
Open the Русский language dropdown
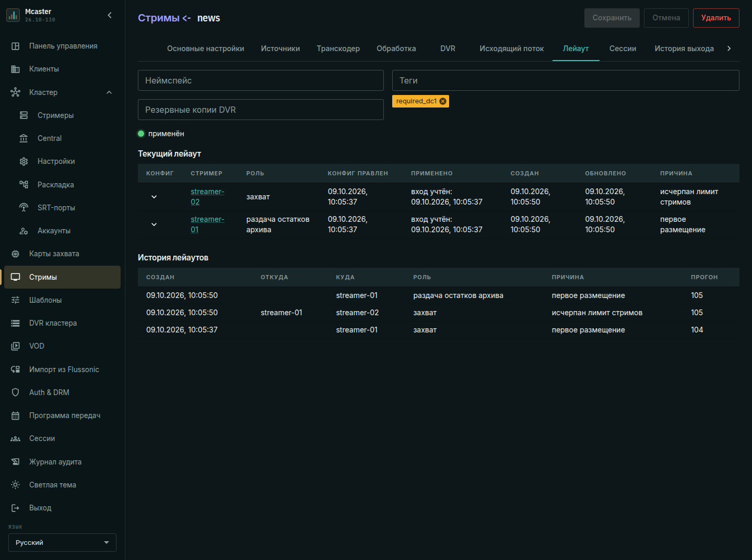(62, 543)
